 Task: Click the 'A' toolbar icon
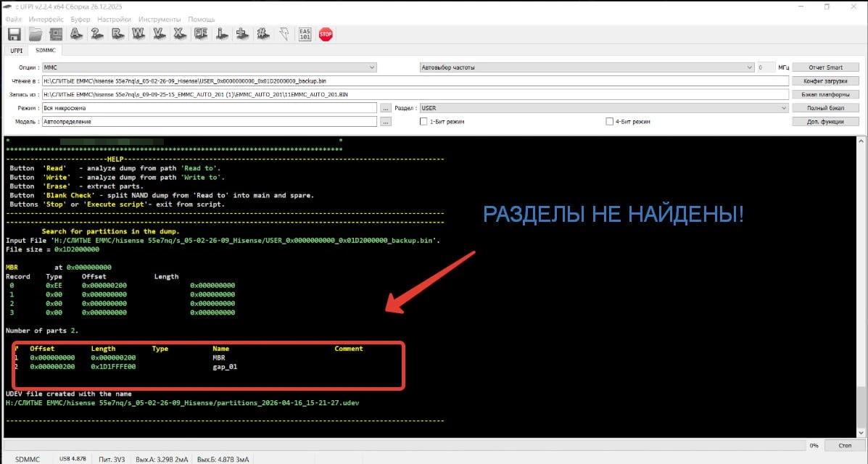76,34
